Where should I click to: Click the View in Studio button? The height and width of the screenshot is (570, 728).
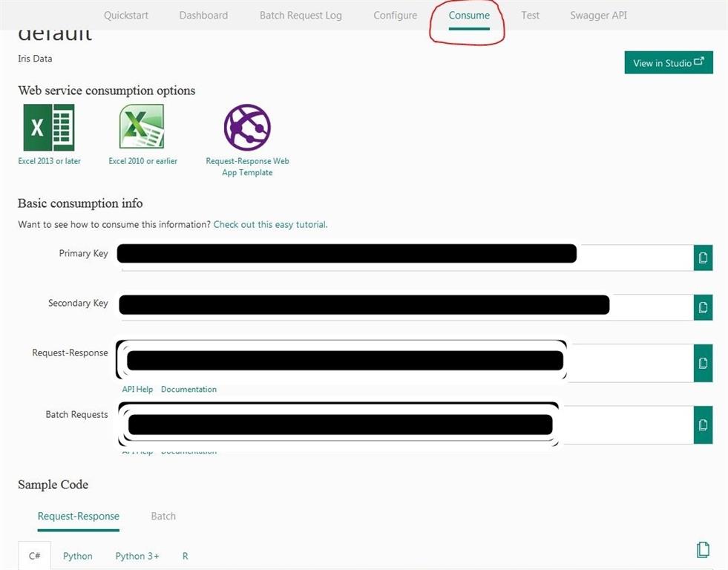point(669,62)
